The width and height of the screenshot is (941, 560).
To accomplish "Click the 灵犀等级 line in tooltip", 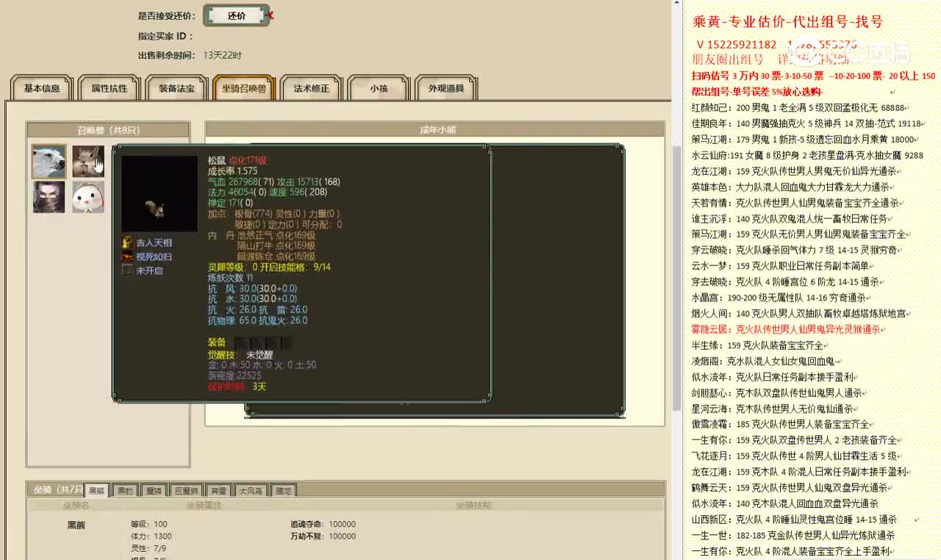I will [269, 267].
